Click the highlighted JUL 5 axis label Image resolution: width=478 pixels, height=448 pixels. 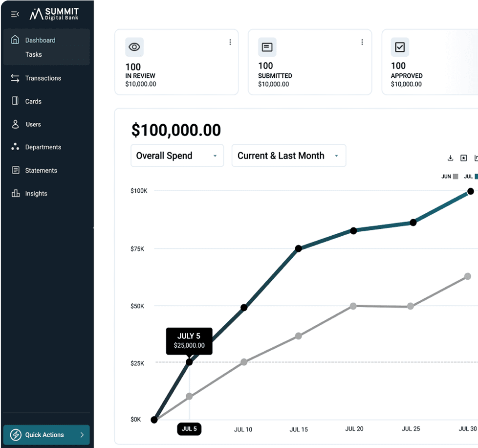pos(189,429)
